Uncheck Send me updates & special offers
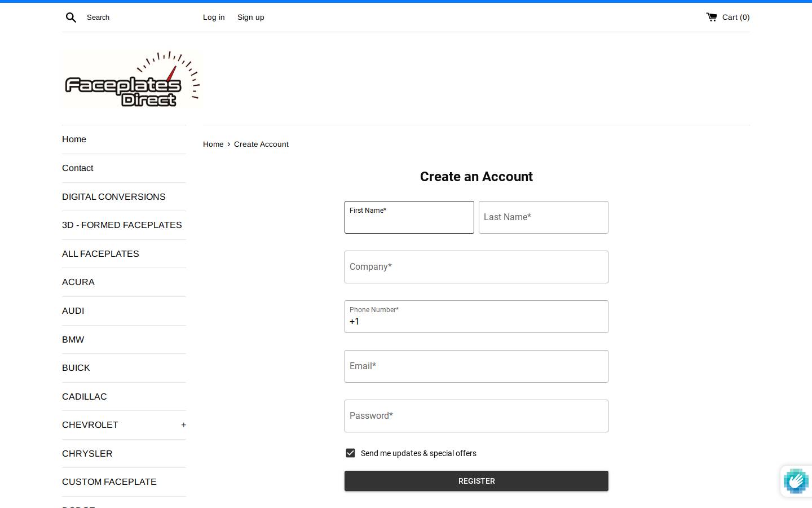This screenshot has width=812, height=508. pos(350,453)
